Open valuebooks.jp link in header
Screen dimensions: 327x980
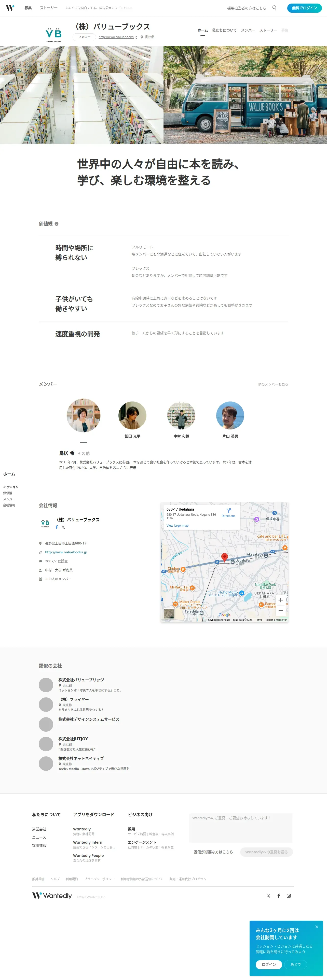point(118,37)
